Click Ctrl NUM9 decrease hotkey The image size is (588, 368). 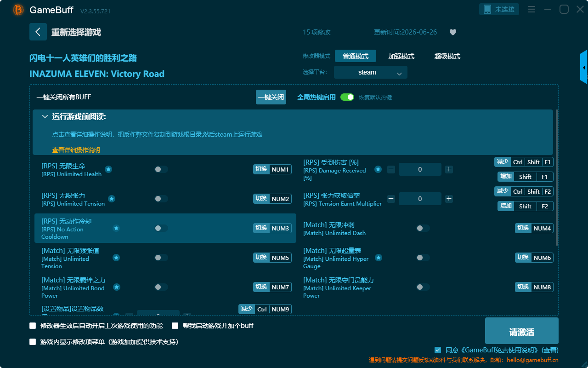point(265,309)
